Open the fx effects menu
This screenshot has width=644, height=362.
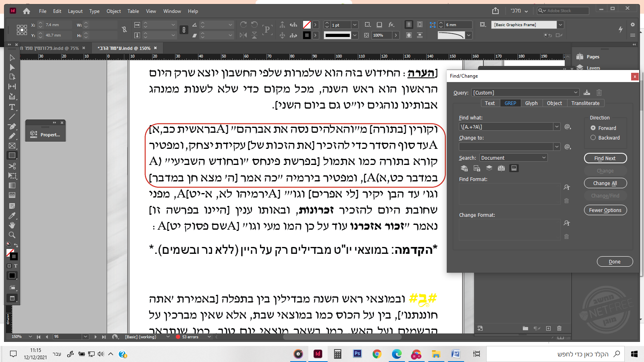(x=391, y=25)
